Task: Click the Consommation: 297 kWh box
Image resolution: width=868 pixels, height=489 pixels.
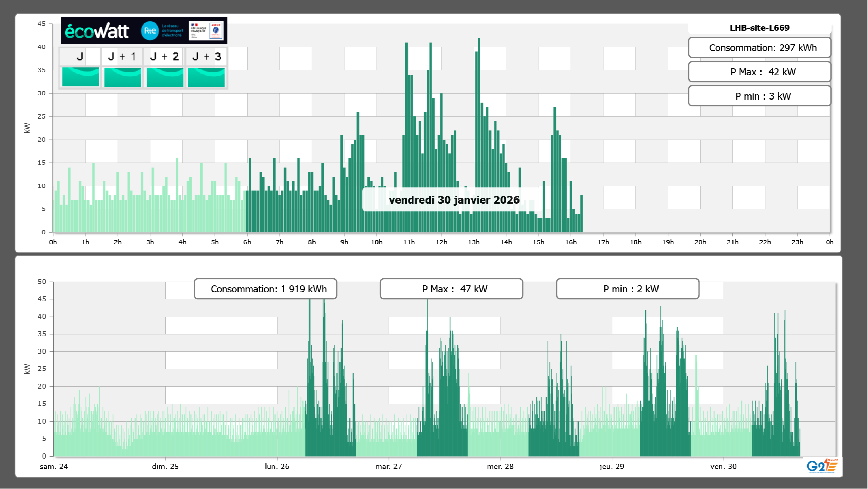Action: pos(759,48)
